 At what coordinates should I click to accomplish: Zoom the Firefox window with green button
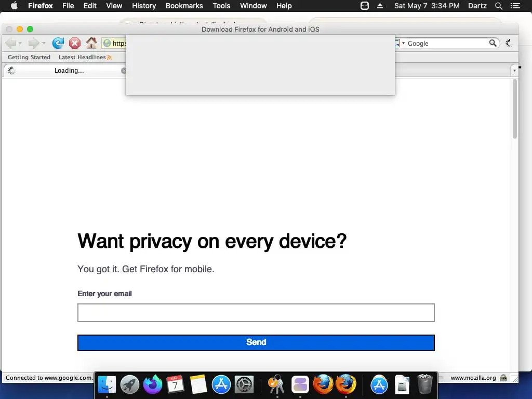click(x=30, y=29)
